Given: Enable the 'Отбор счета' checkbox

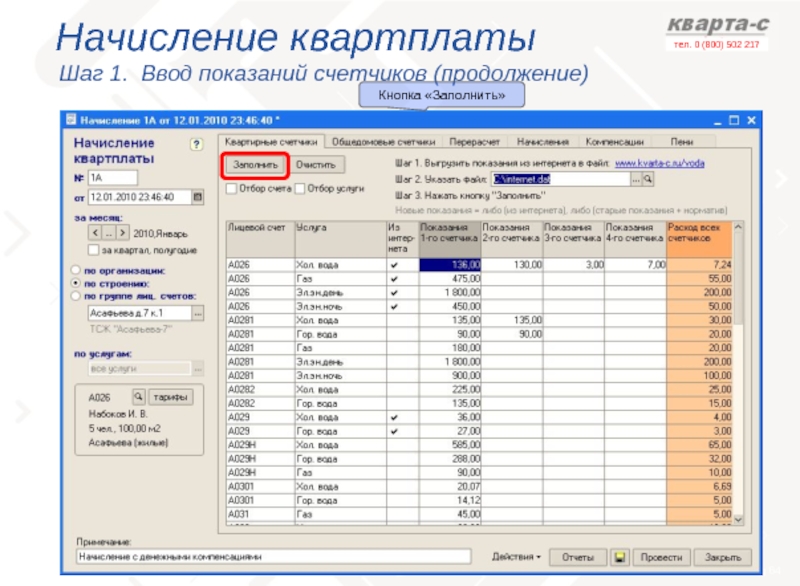Looking at the screenshot, I should [x=231, y=188].
